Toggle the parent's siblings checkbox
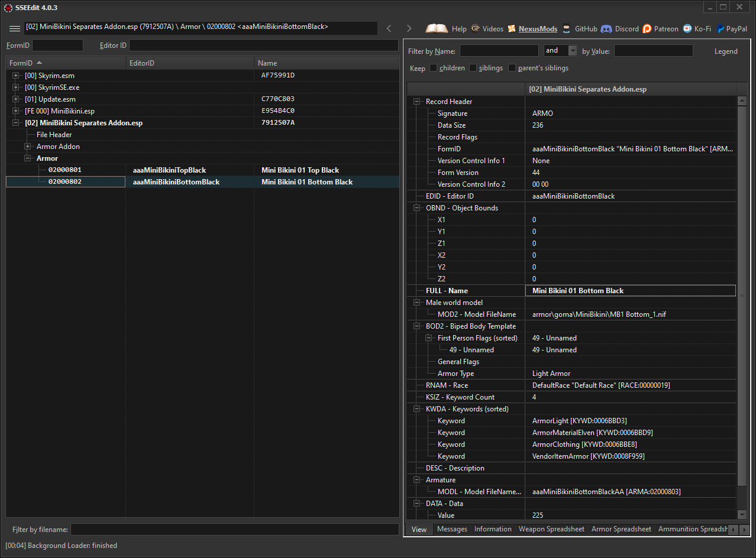Screen dimensions: 756x558 pos(512,68)
